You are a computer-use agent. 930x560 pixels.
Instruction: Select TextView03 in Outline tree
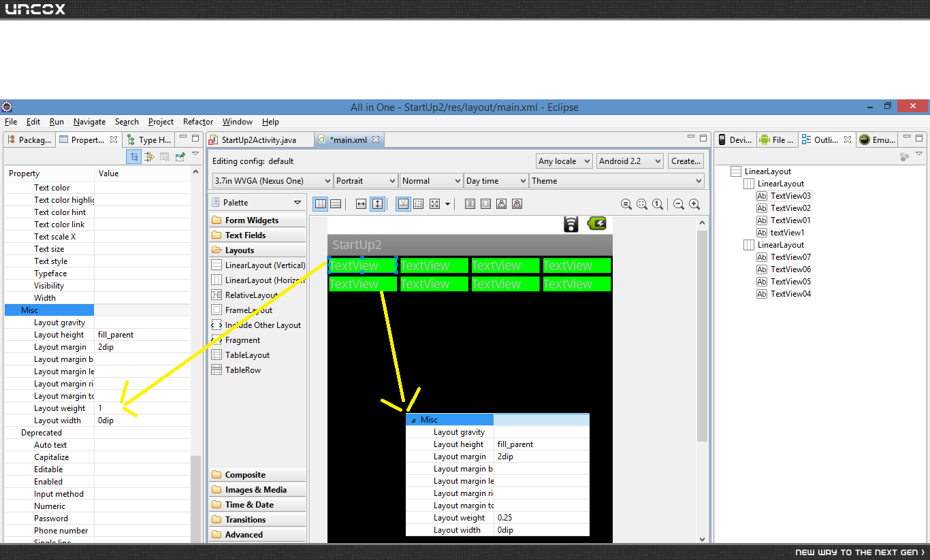[784, 196]
